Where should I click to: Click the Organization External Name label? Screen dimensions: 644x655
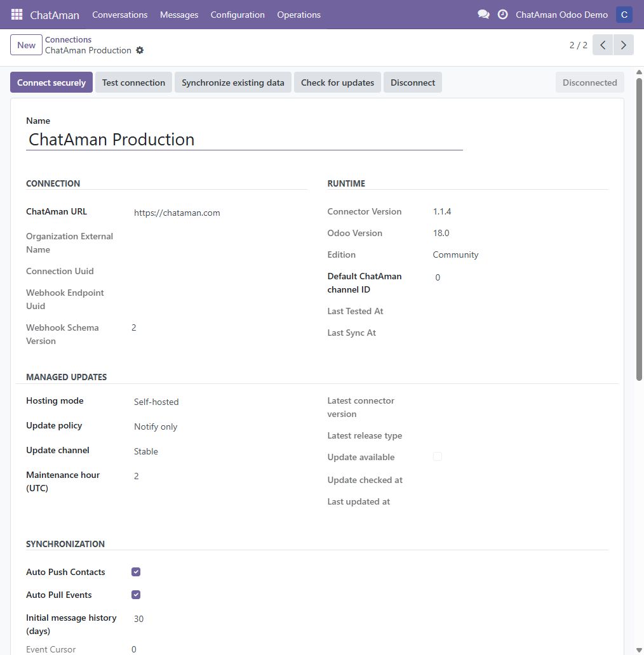69,242
